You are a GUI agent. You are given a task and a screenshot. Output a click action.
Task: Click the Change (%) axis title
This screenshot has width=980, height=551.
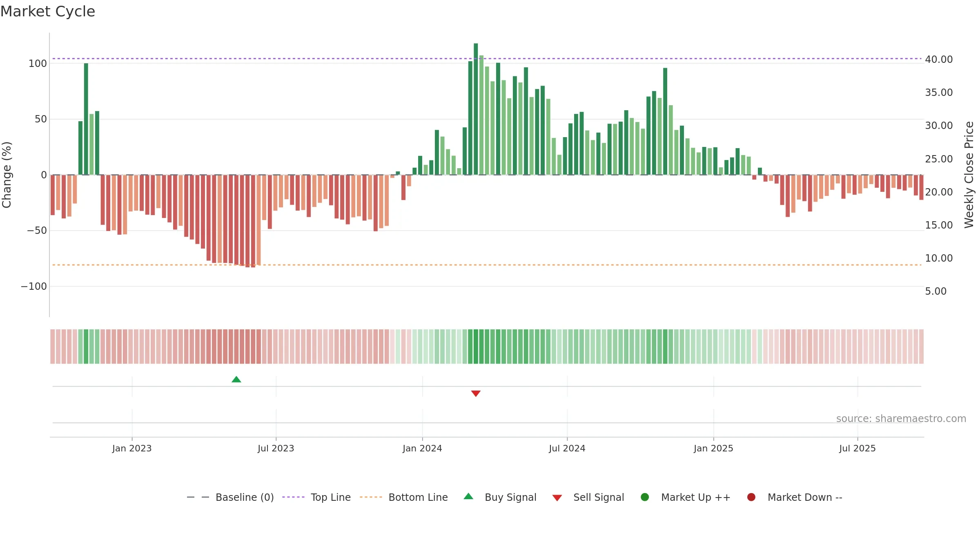[7, 175]
